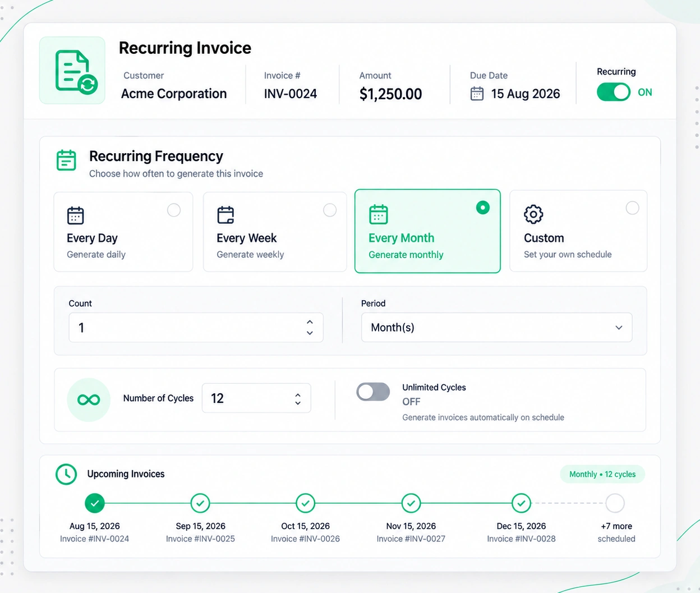Click the Due Date calendar icon
This screenshot has height=593, width=700.
click(x=477, y=94)
